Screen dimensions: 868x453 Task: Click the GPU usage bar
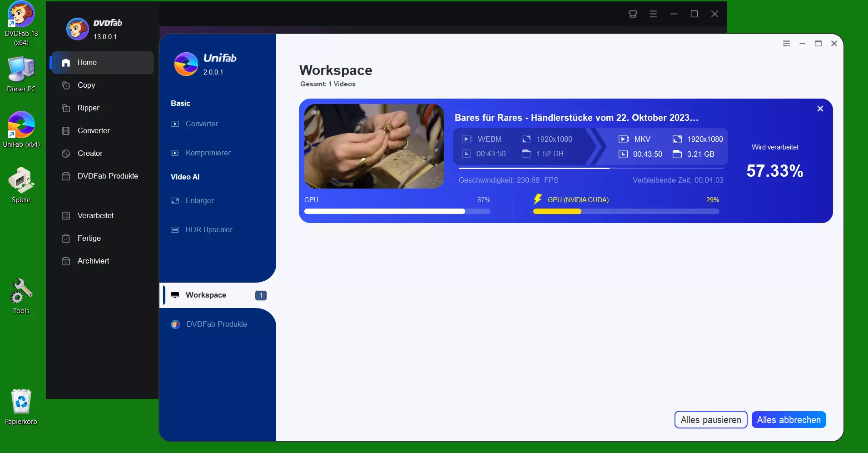coord(626,211)
